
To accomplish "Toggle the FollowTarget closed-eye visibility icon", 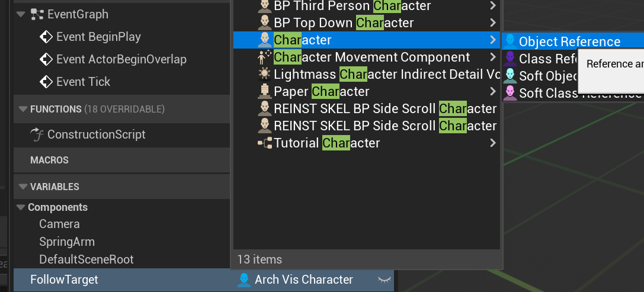I will [385, 280].
